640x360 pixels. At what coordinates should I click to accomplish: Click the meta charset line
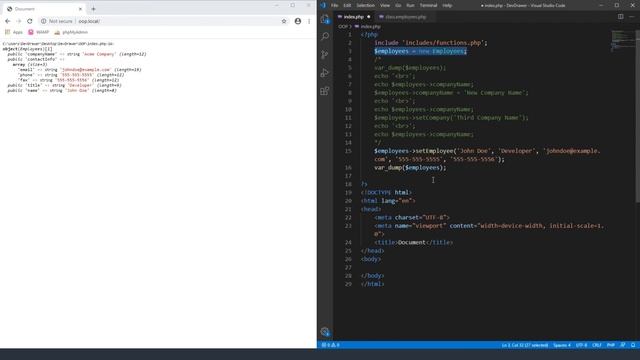[411, 218]
